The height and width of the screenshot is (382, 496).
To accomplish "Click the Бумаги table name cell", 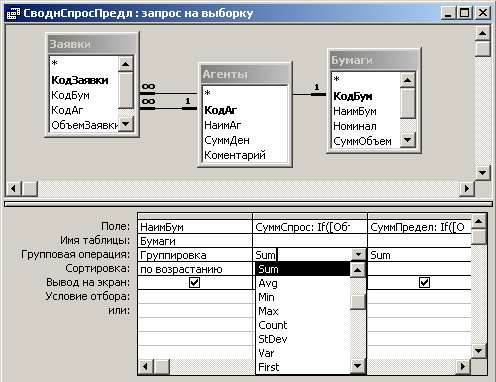I will [195, 241].
